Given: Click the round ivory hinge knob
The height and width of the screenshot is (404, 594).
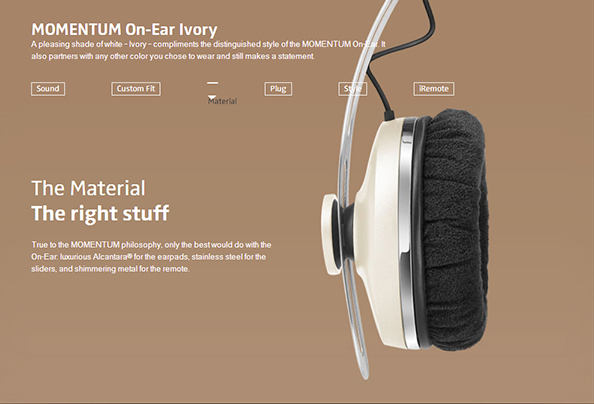Looking at the screenshot, I should click(x=330, y=234).
